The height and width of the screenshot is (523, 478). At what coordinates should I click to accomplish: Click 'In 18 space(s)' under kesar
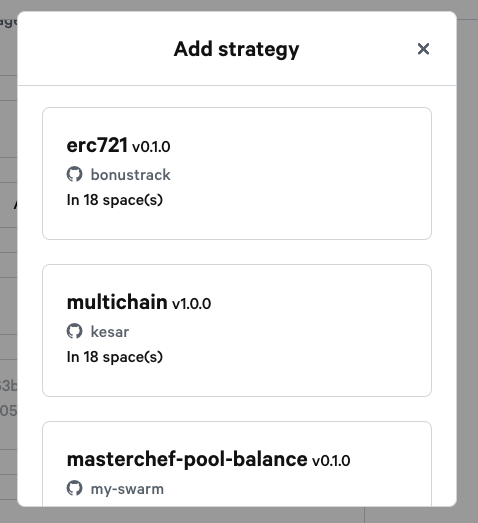tap(115, 357)
